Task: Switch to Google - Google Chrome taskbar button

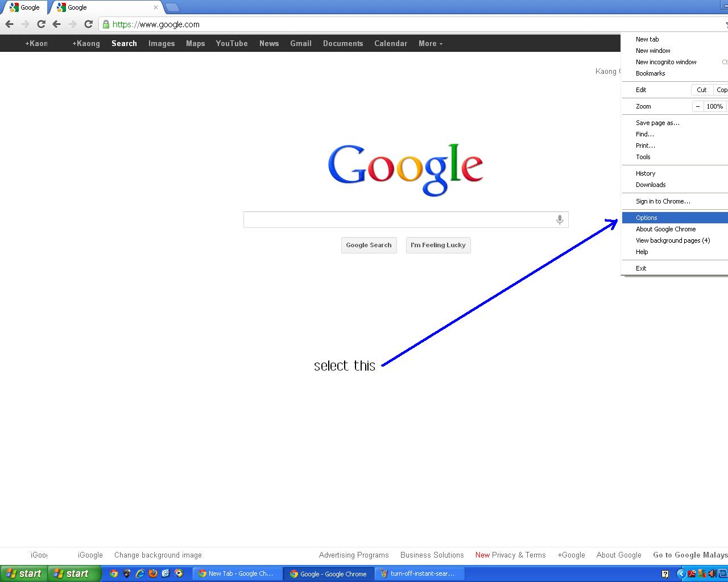Action: 329,573
